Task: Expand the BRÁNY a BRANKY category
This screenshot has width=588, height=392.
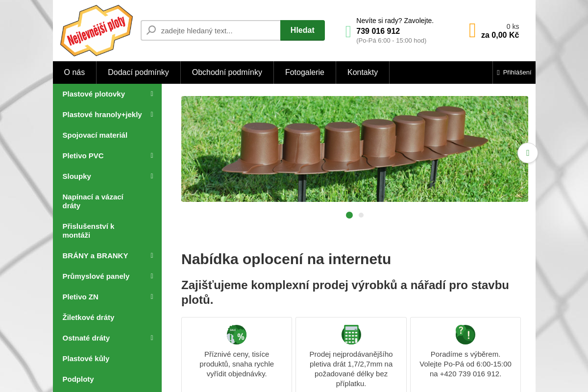Action: (152, 255)
